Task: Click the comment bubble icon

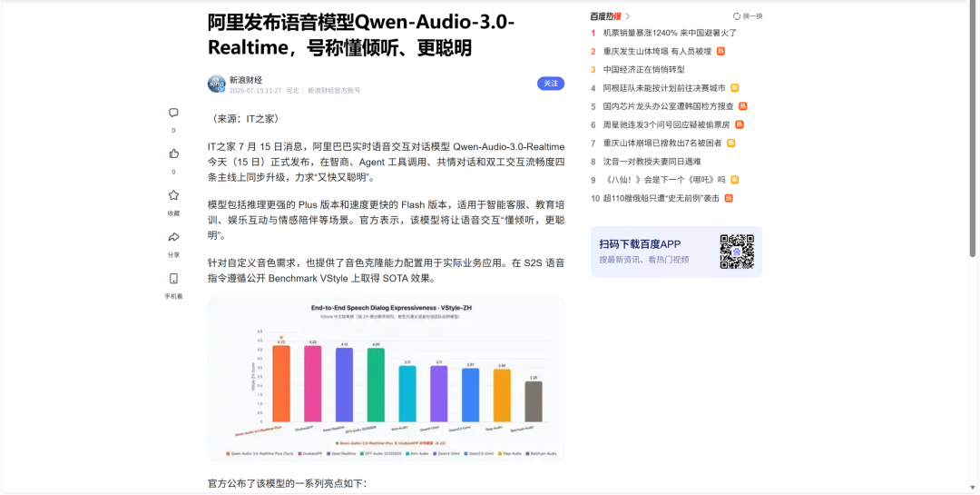Action: coord(173,113)
